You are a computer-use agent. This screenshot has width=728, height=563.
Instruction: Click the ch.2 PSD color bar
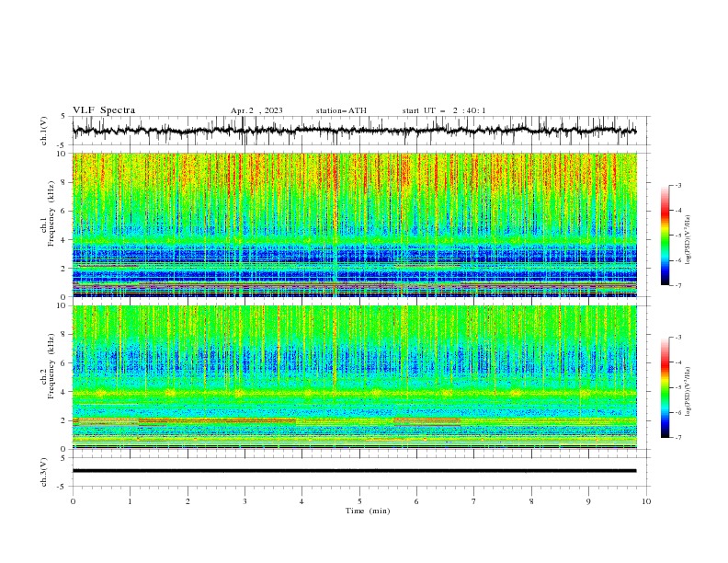tap(665, 387)
